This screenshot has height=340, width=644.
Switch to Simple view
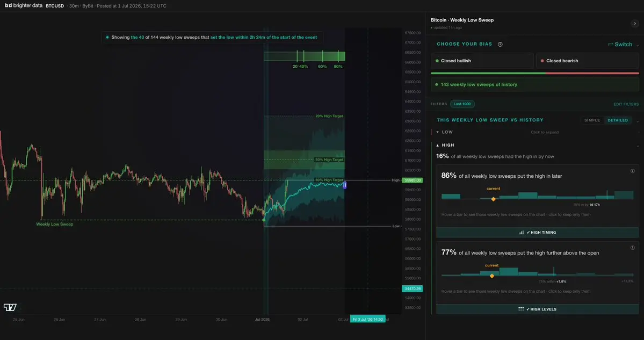click(x=592, y=120)
